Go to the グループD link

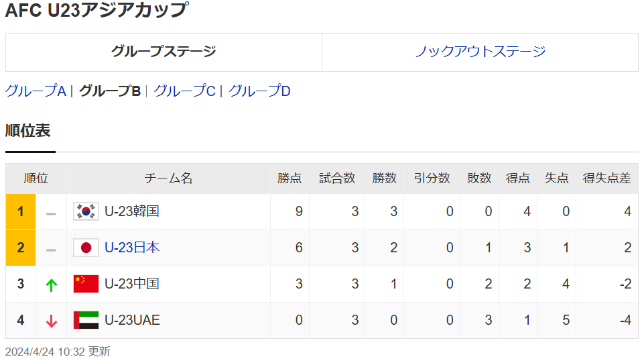click(259, 91)
